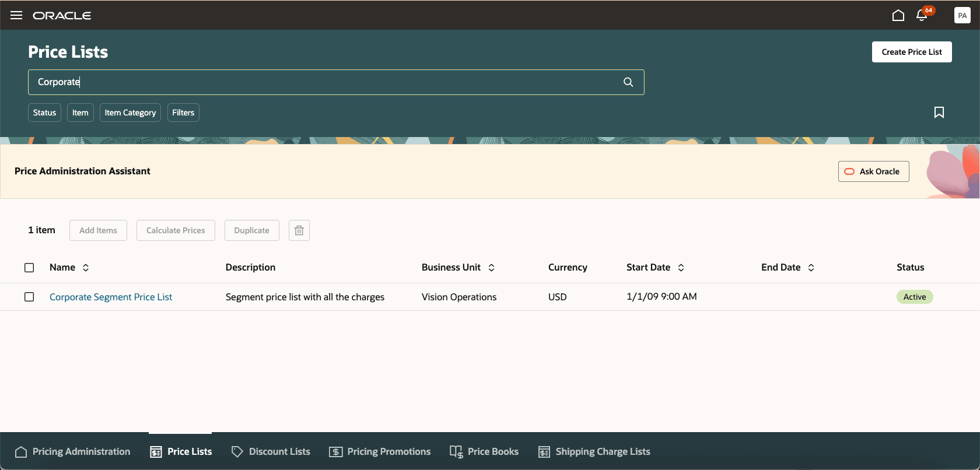
Task: Open the Shipping Charge Lists tab
Action: click(x=594, y=452)
